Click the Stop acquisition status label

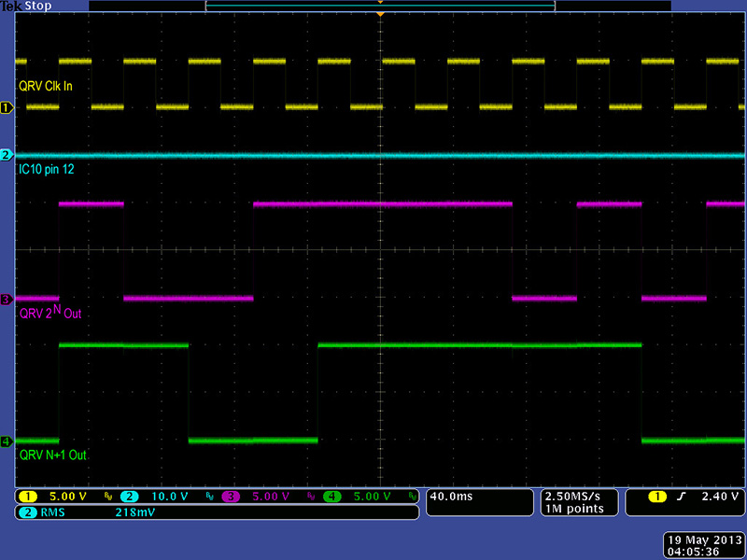pyautogui.click(x=40, y=7)
